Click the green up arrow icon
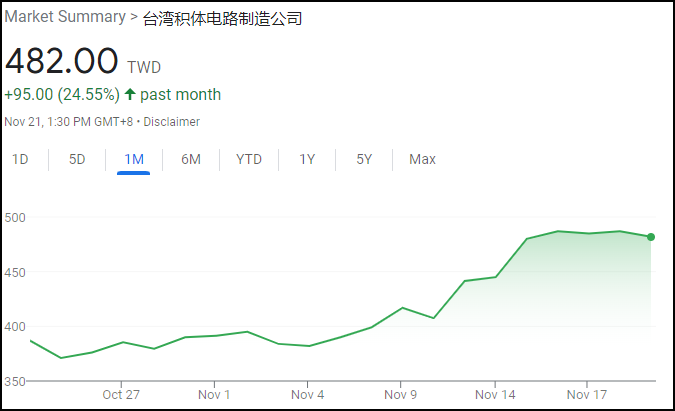This screenshot has width=675, height=411. tap(130, 94)
